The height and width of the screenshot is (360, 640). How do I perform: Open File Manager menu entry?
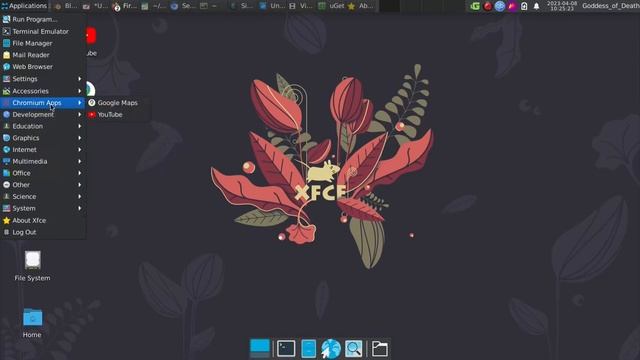[x=43, y=43]
